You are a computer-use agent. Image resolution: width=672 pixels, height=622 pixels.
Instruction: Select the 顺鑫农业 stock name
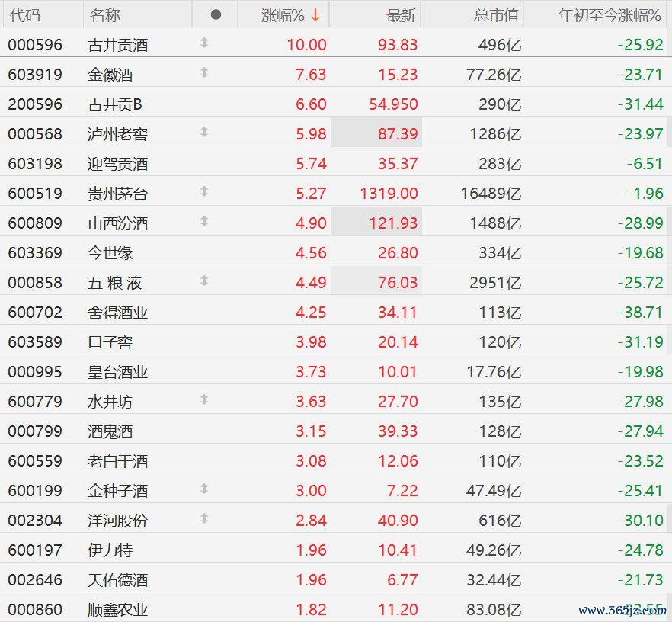(x=118, y=610)
